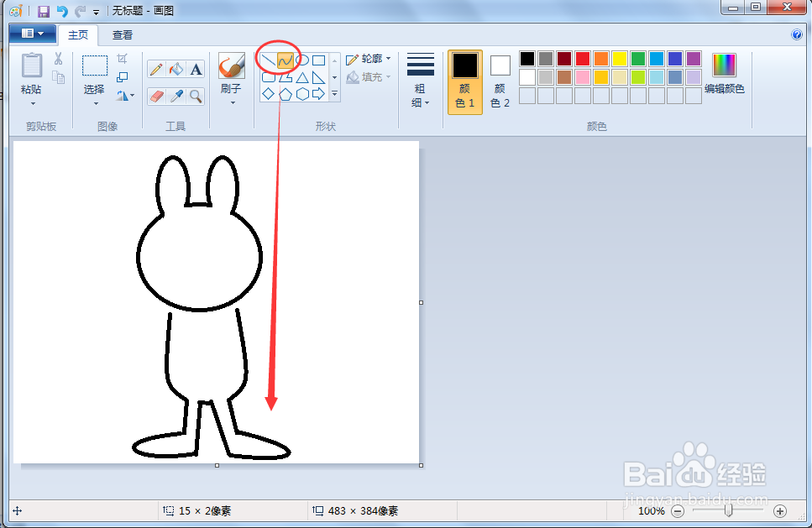812x528 pixels.
Task: Click the 编辑颜色 (Edit Colors) button
Action: (x=726, y=76)
